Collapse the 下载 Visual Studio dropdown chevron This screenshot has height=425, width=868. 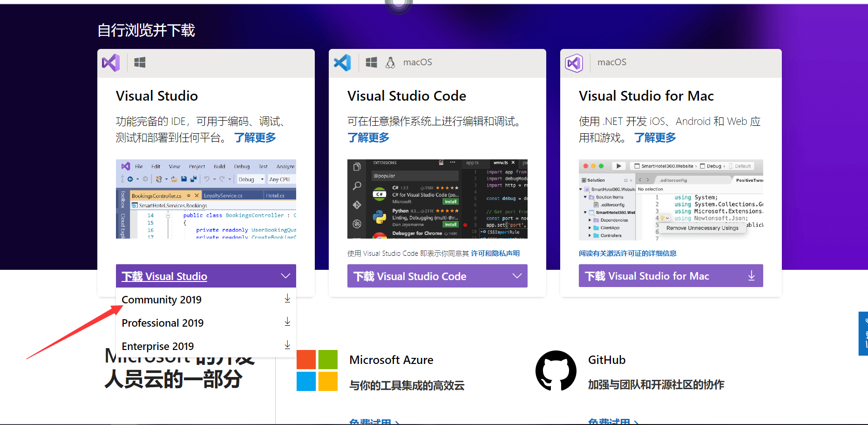[285, 276]
